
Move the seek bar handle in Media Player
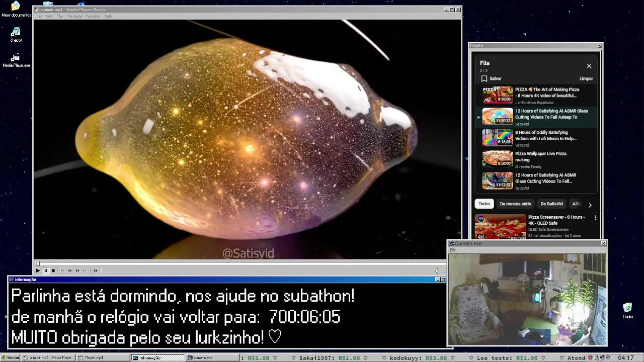tap(38, 263)
